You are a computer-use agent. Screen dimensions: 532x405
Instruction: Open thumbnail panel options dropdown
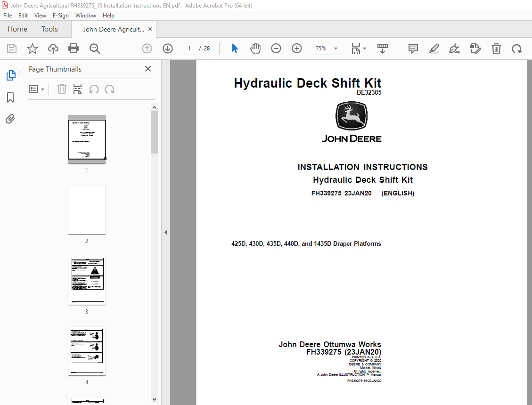tap(36, 89)
